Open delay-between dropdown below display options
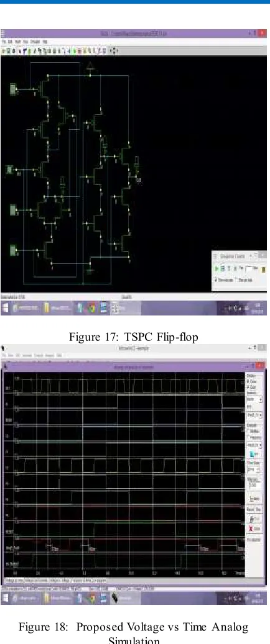270x644 pixels. [254, 399]
